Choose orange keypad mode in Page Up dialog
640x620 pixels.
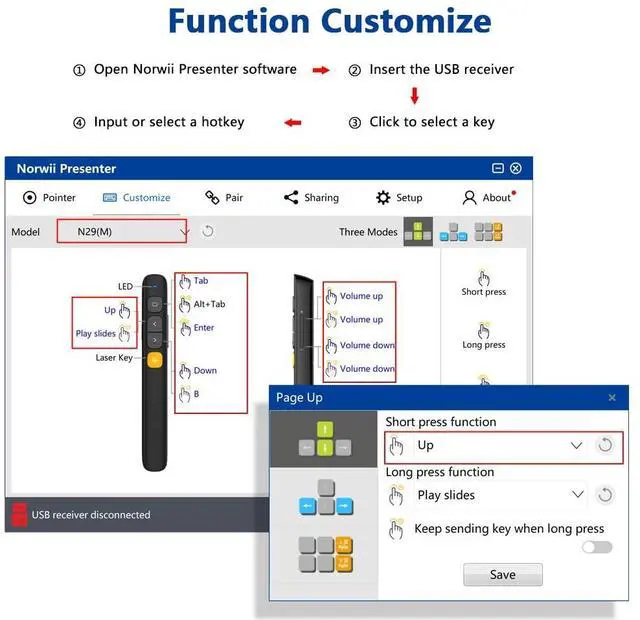[x=326, y=555]
